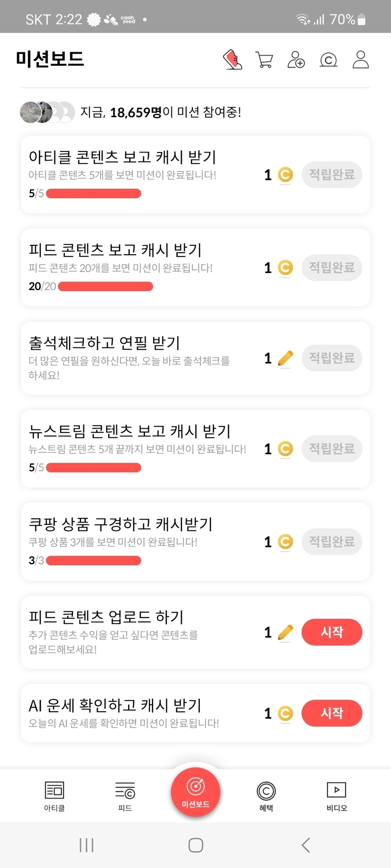Start the AI 운세 확인하고 캐시 받기 mission
The image size is (391, 868).
(x=332, y=713)
